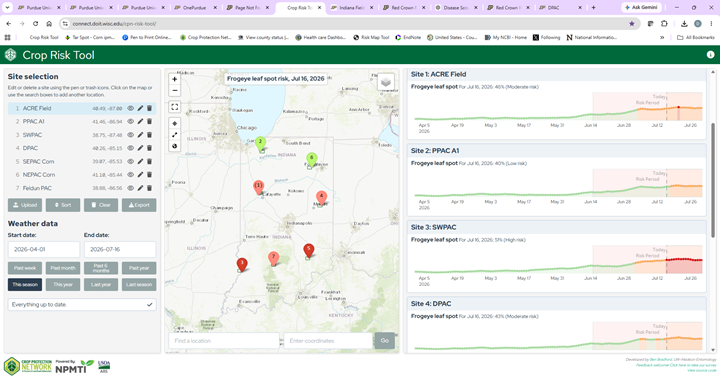720x387 pixels.
Task: Click the globe icon on map controls
Action: [x=174, y=146]
